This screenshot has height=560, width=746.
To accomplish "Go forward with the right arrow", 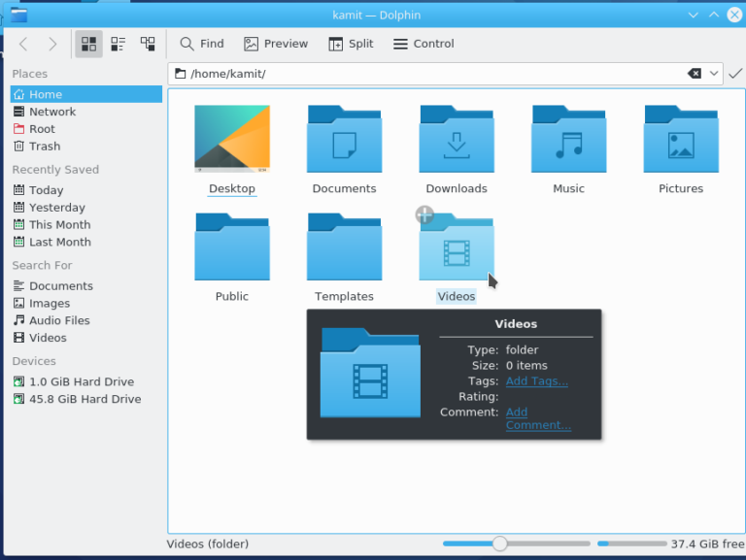I will 52,44.
